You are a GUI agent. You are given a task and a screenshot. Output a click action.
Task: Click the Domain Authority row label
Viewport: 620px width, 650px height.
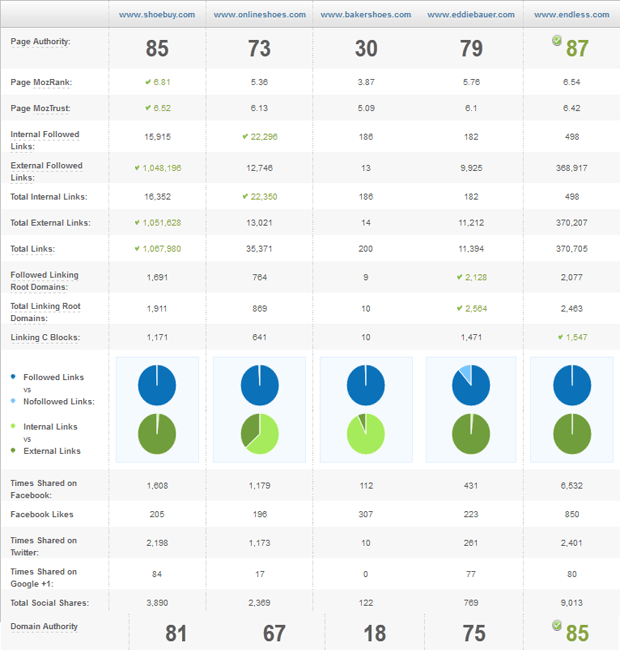pyautogui.click(x=44, y=626)
